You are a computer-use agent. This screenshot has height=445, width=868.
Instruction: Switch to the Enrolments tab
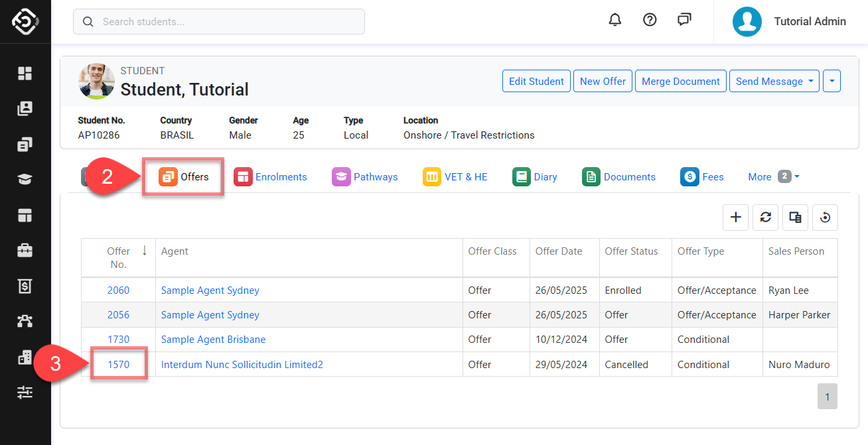point(270,177)
